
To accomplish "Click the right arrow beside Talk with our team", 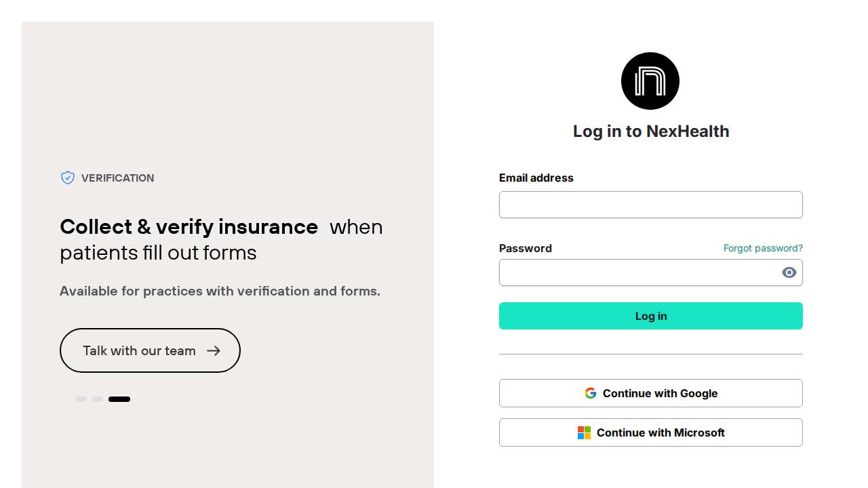I will 214,350.
